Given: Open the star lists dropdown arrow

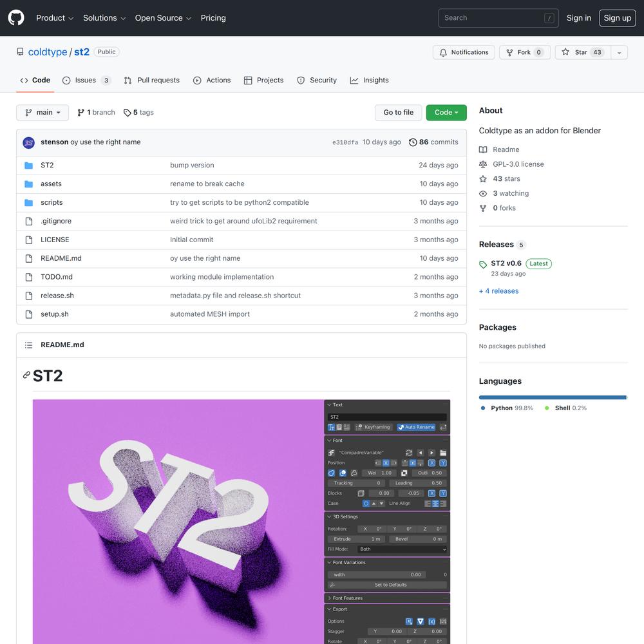Looking at the screenshot, I should click(x=620, y=52).
